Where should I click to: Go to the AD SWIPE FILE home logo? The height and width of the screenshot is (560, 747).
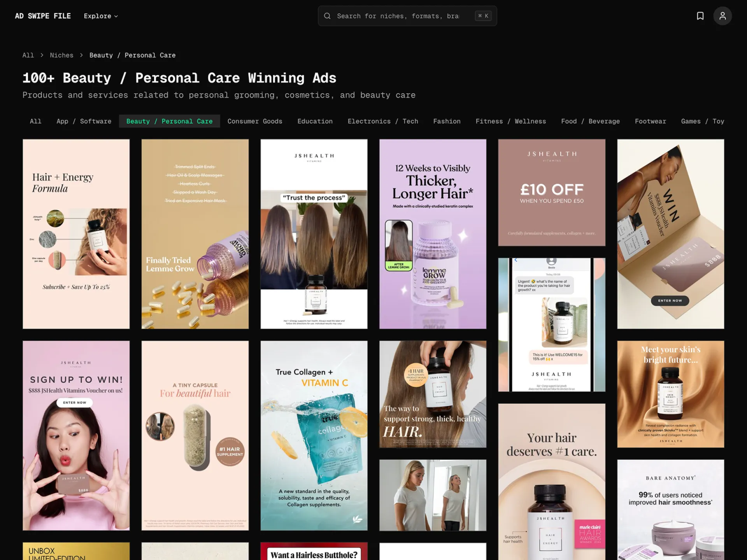pos(43,16)
